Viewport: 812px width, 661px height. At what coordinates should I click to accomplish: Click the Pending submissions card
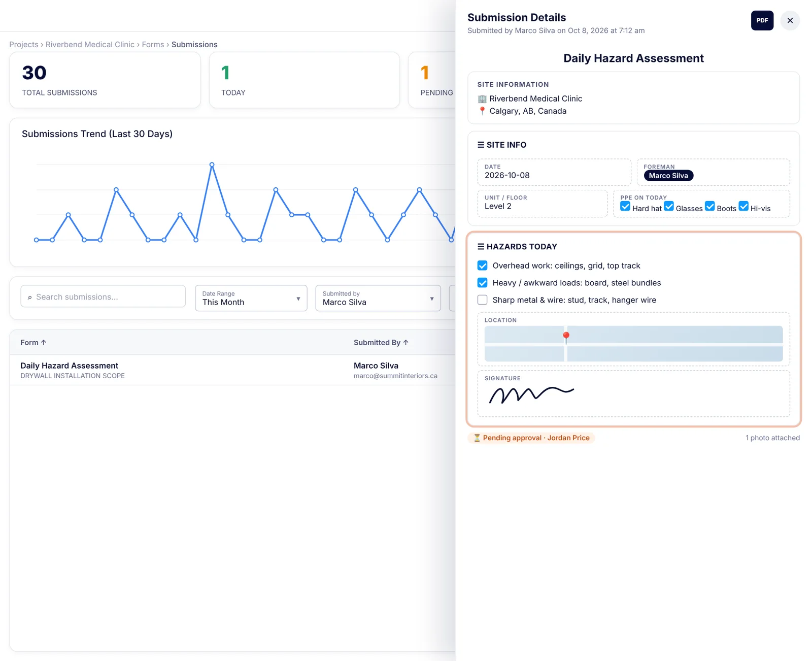(432, 80)
